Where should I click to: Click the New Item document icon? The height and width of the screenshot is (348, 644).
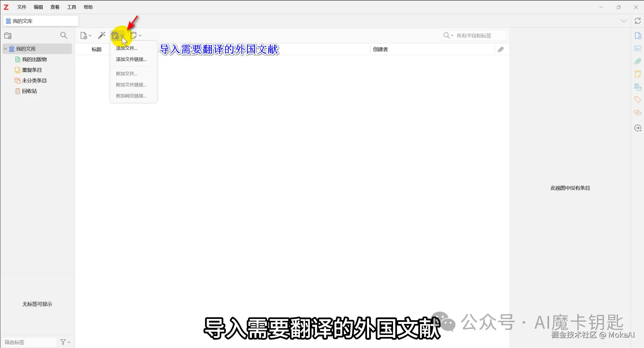(84, 35)
